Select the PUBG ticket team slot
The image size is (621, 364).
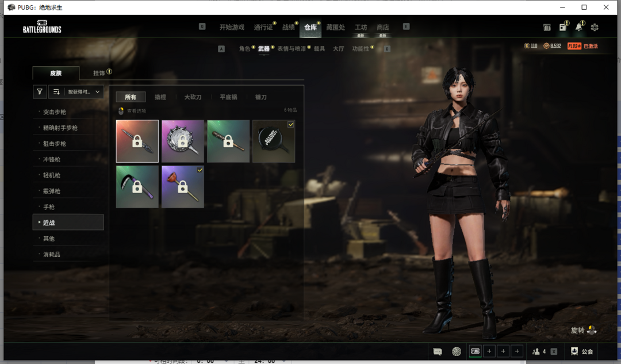click(x=476, y=351)
